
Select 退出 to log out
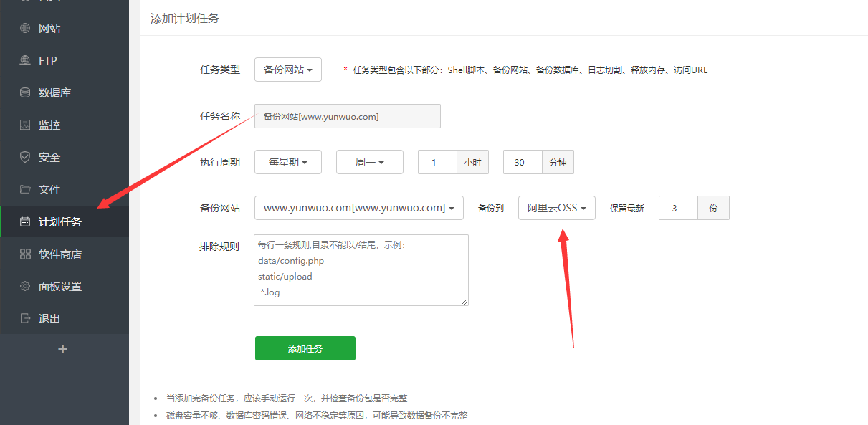(x=44, y=318)
